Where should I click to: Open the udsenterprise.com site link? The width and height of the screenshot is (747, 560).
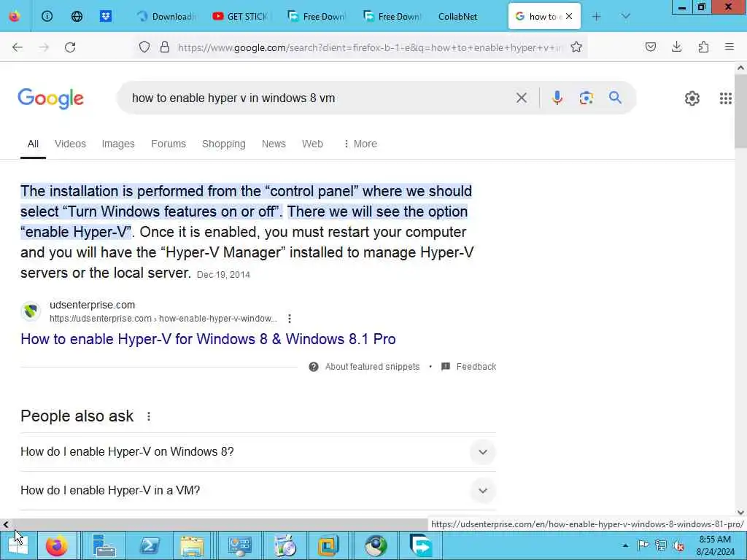[92, 305]
